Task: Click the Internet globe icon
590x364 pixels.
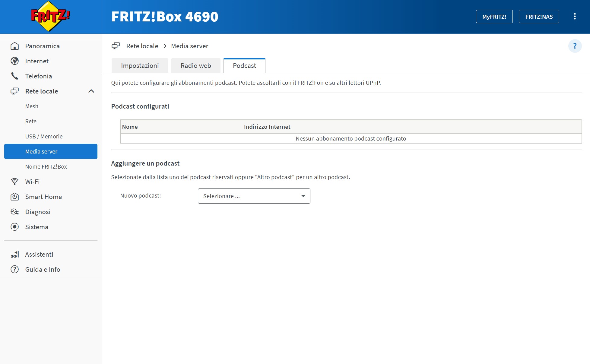Action: point(14,61)
